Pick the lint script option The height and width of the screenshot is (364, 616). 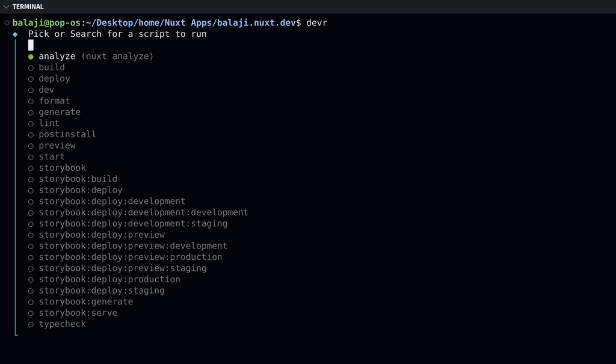tap(49, 123)
